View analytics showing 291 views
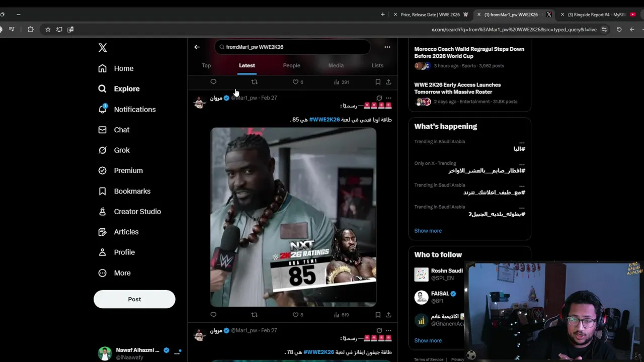The width and height of the screenshot is (644, 362). (x=341, y=82)
